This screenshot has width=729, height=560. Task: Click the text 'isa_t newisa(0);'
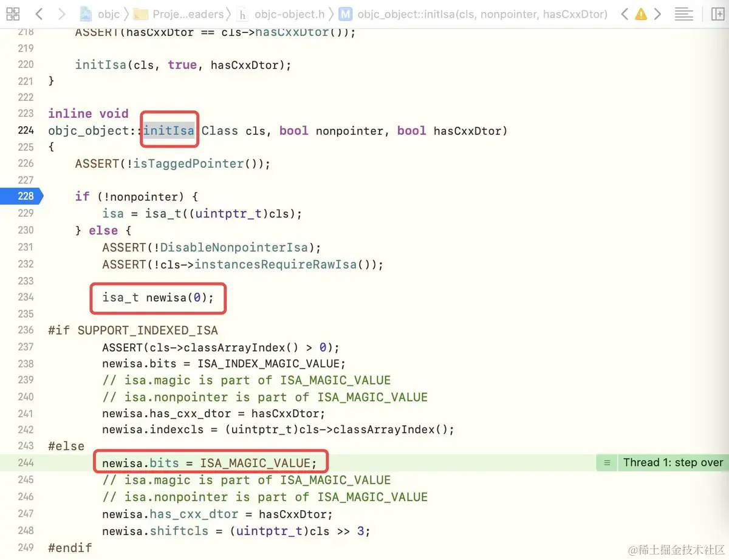(x=157, y=297)
